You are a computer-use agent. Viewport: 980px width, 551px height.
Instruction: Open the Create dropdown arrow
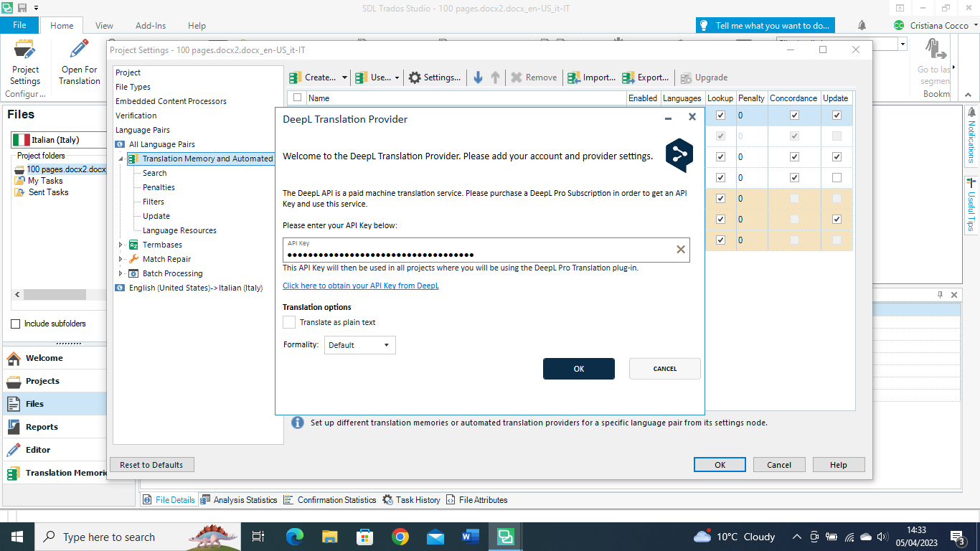coord(344,77)
